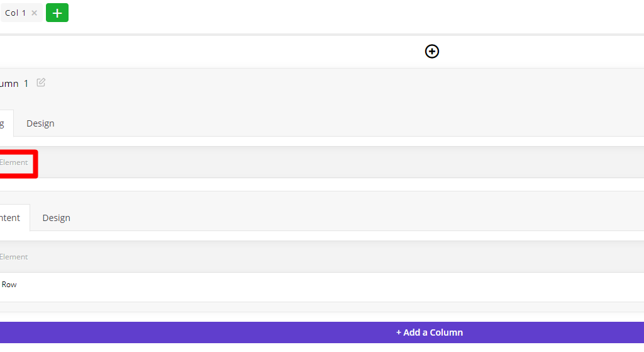
Task: Click the gray divider below the Col 1 tab strip
Action: (322, 35)
